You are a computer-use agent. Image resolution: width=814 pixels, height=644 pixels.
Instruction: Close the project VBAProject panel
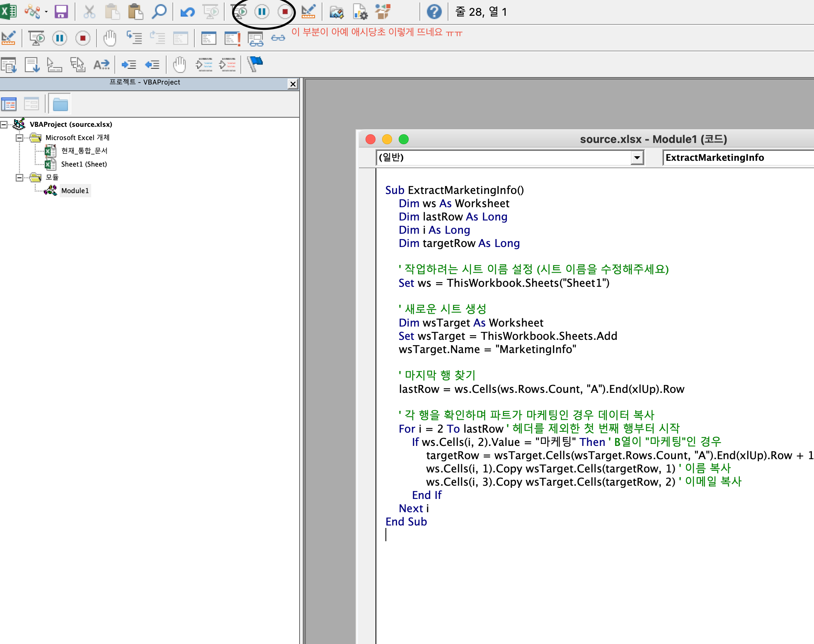(293, 84)
